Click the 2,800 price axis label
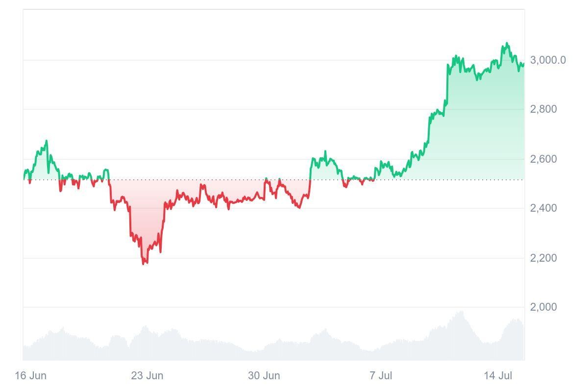This screenshot has width=588, height=392. coord(543,109)
